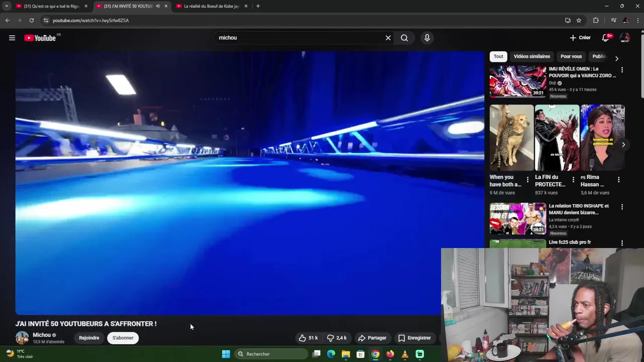The image size is (644, 362).
Task: Open the Windows Start menu
Action: point(226,354)
